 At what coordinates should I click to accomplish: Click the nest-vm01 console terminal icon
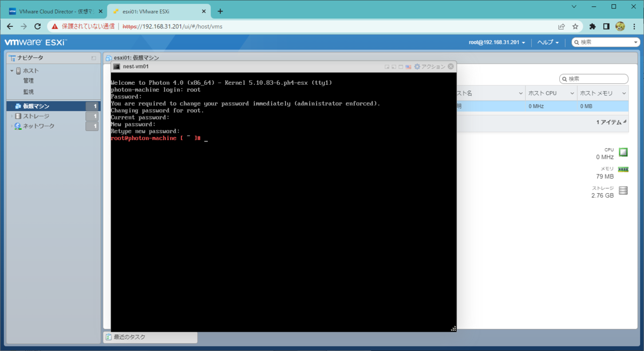[x=116, y=67]
